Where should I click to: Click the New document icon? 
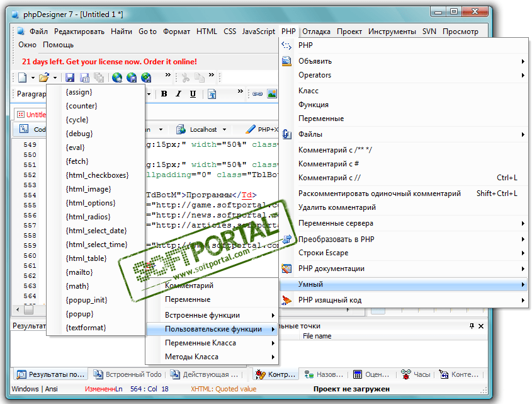[x=23, y=78]
